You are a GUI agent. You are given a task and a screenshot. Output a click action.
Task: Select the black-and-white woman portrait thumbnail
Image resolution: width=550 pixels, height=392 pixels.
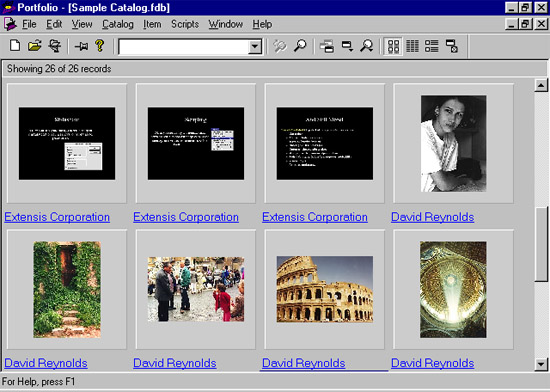coord(453,143)
